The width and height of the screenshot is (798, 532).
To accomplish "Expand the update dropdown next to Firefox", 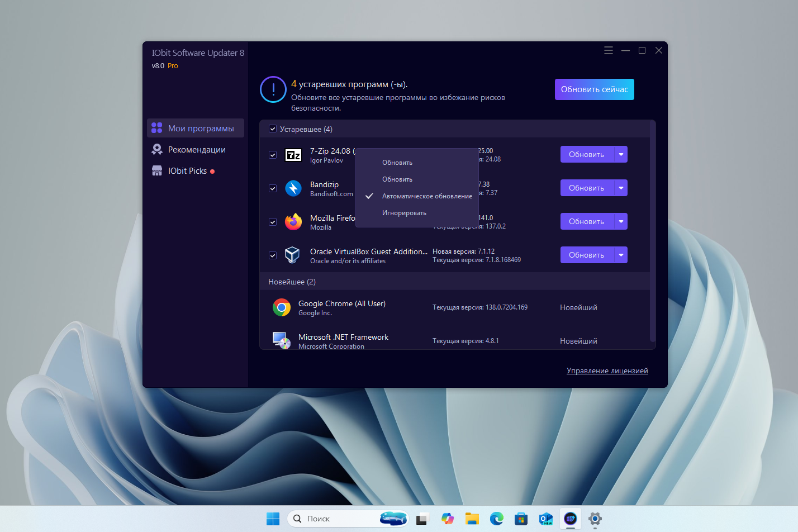I will click(621, 221).
